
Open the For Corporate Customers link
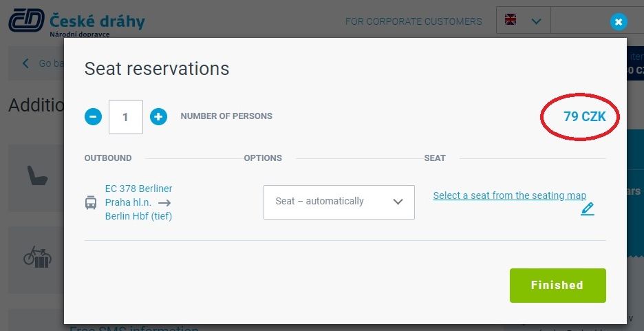pos(414,21)
